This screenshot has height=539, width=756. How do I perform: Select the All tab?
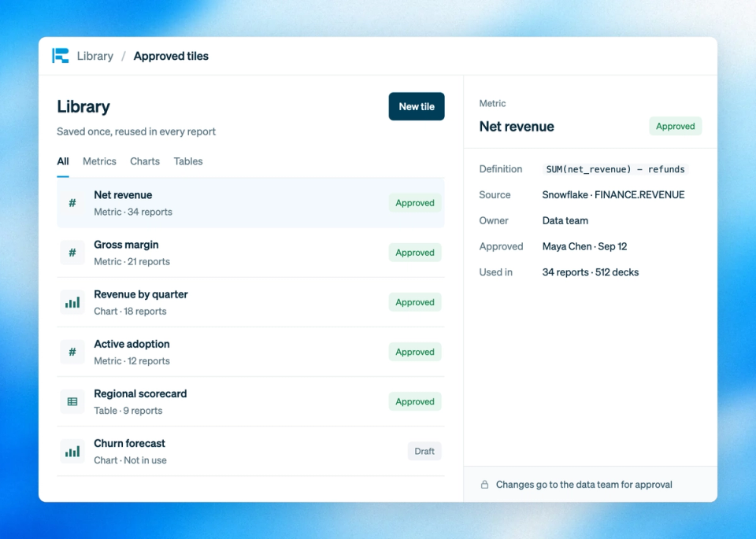(63, 161)
